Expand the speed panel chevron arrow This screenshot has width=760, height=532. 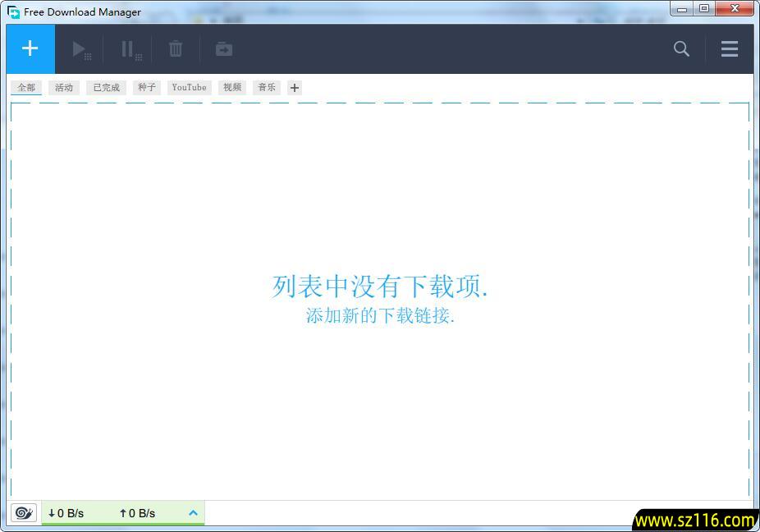[x=194, y=513]
